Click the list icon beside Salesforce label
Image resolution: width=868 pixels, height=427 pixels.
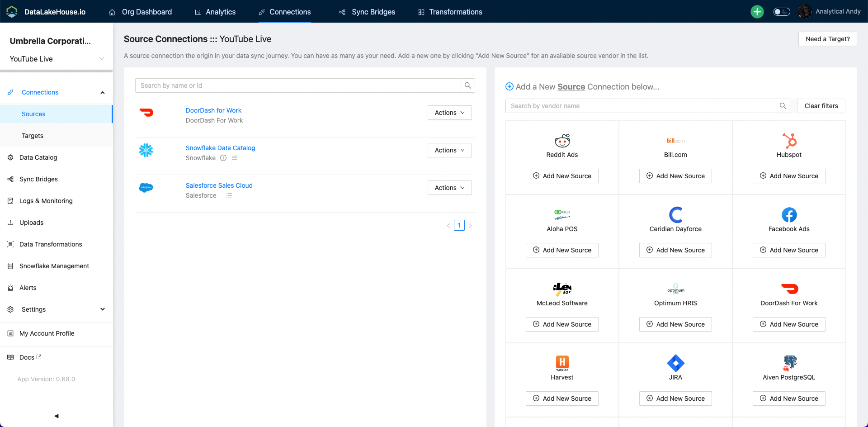pyautogui.click(x=229, y=195)
